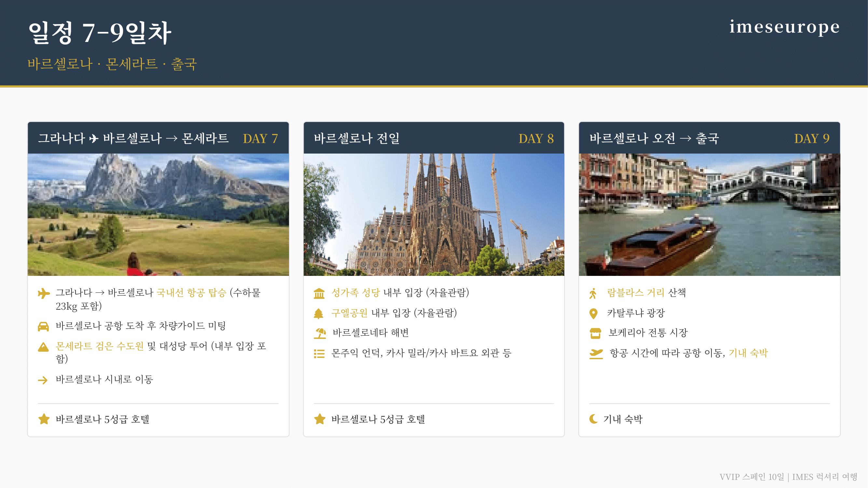This screenshot has height=488, width=868.
Task: Click the highlighted 람블라스 거리 text
Action: coord(635,292)
